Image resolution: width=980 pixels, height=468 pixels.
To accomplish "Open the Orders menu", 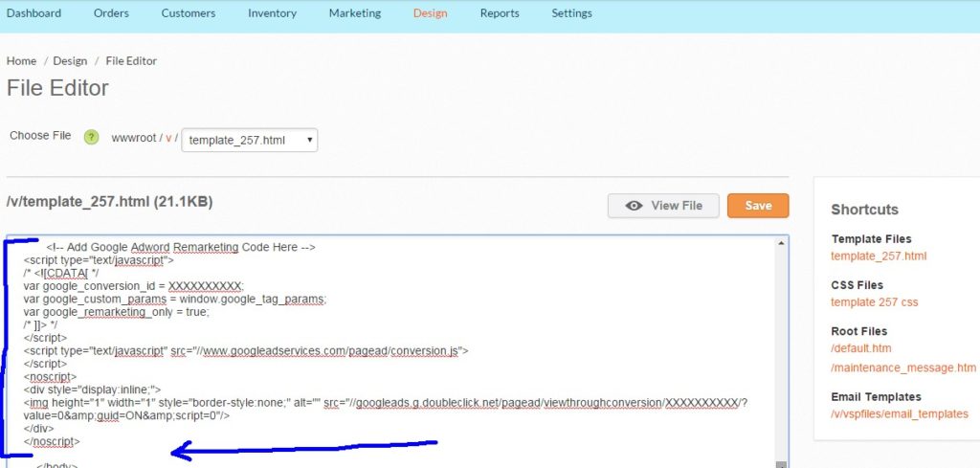I will click(x=111, y=13).
